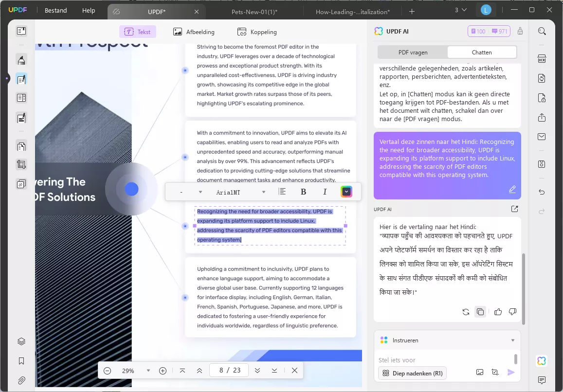Open the window count 3 dropdown
563x392 pixels.
point(461,10)
